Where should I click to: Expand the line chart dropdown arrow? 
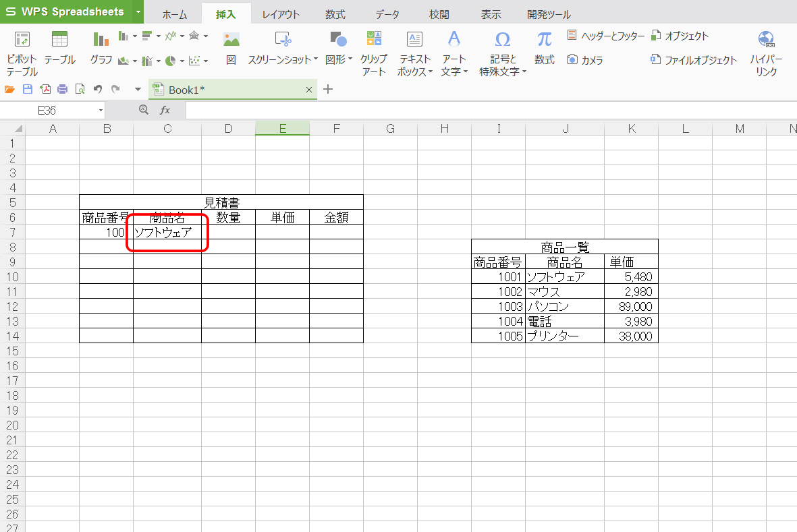tap(182, 36)
